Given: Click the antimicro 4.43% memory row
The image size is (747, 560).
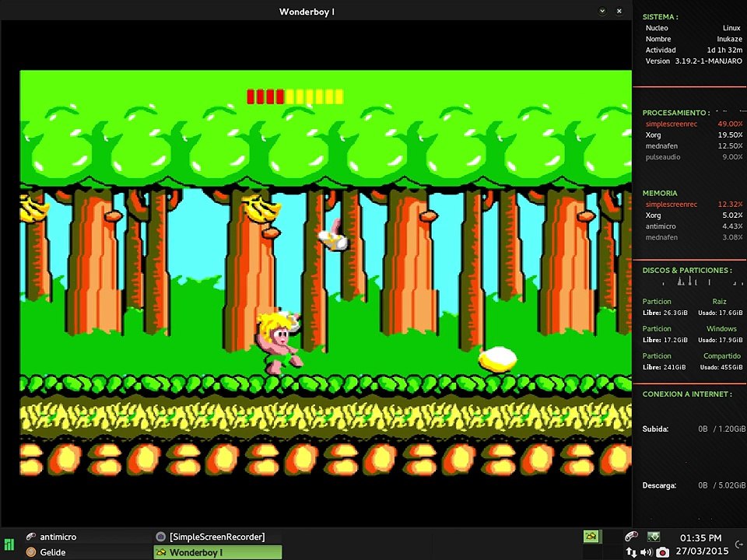Looking at the screenshot, I should [x=694, y=226].
